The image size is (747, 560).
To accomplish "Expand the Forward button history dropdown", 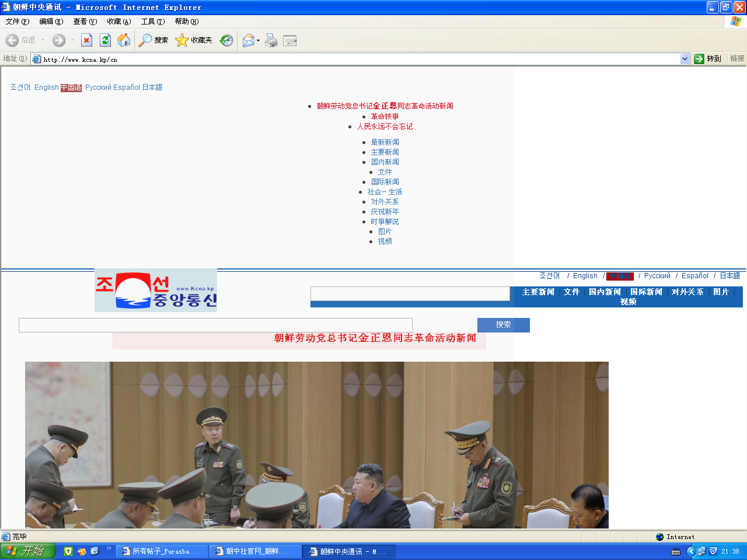I will click(x=72, y=40).
